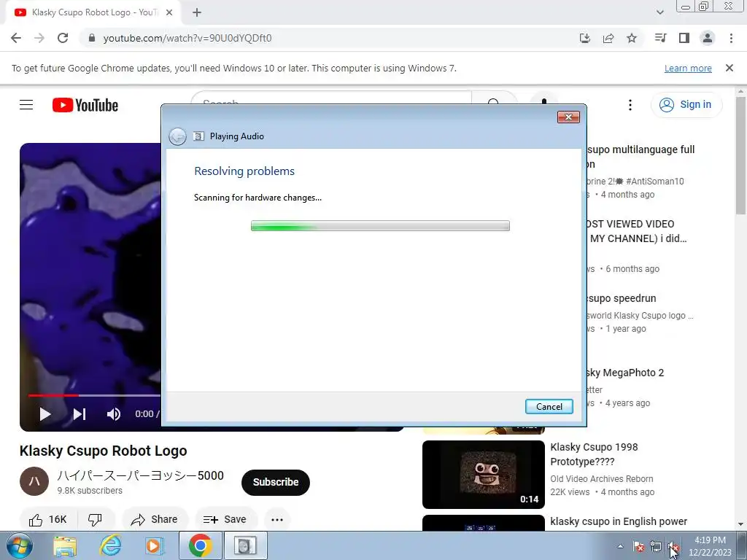
Task: Open the site information lock icon
Action: [92, 38]
